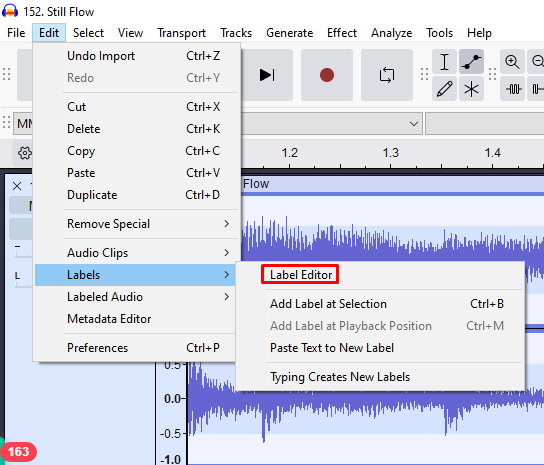Open the View menu
The image size is (544, 465).
click(x=130, y=33)
